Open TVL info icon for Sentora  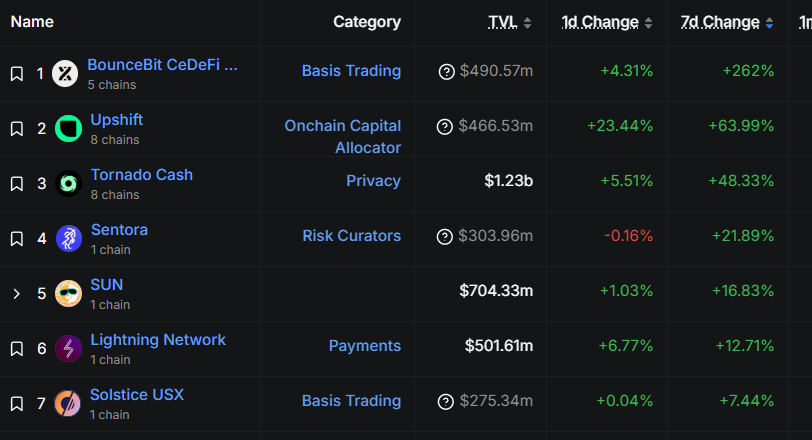tap(445, 237)
